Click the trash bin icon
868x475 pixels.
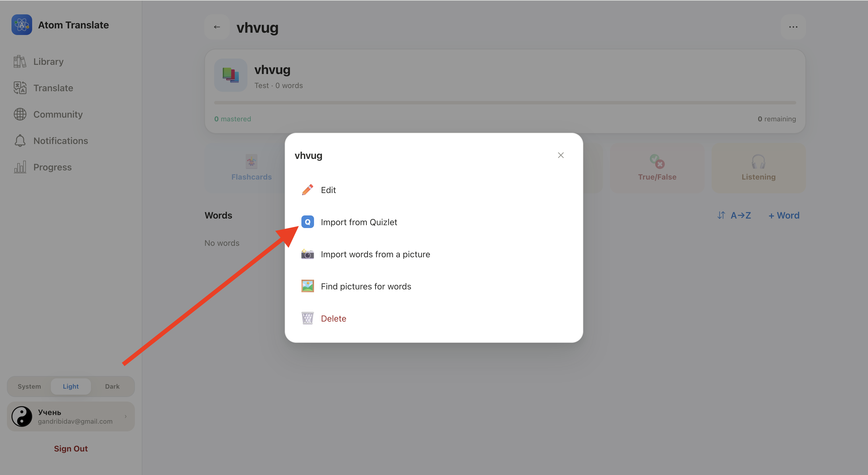(x=307, y=318)
